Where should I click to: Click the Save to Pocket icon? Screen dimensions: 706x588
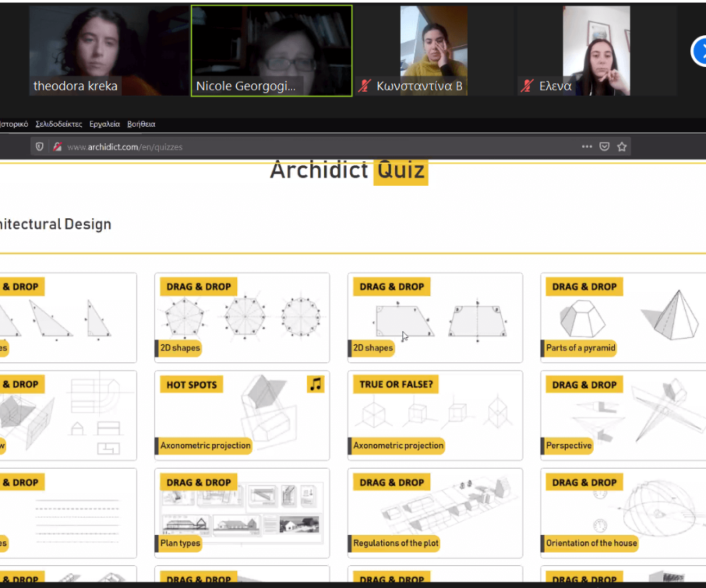click(x=604, y=147)
